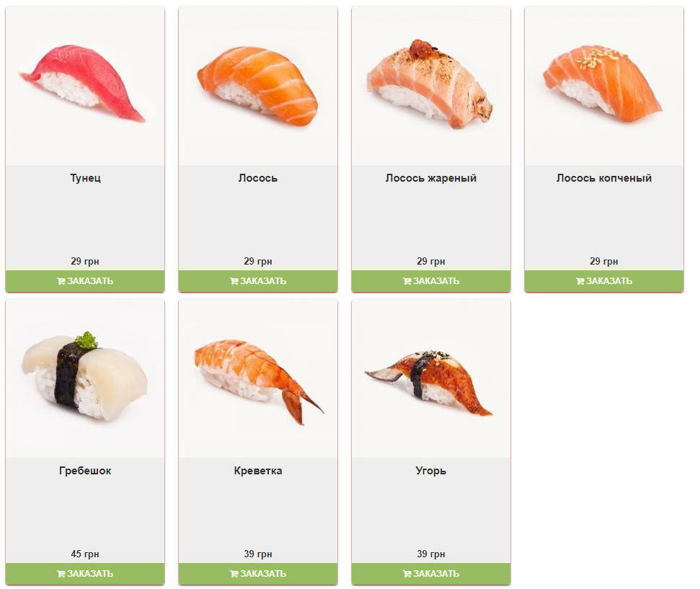This screenshot has width=700, height=589.
Task: Click the cart icon under Лосось
Action: point(234,281)
